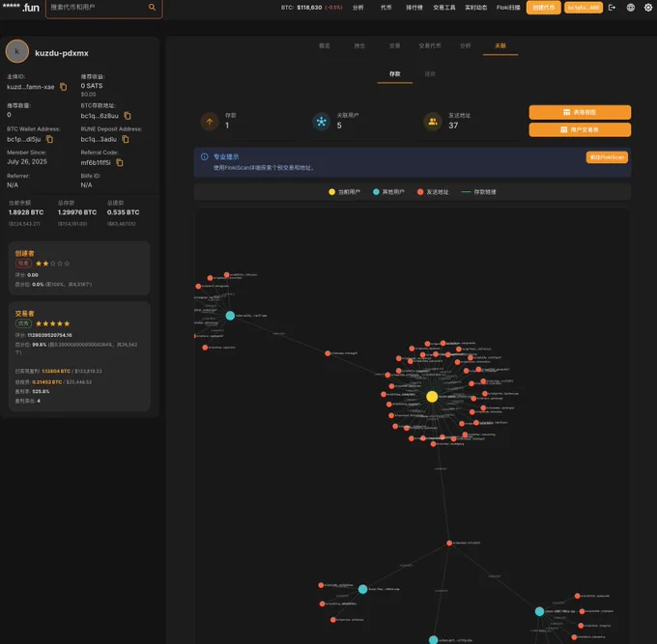Switch to the 持仓 holdings tab
Viewport: 657px width, 644px height.
point(359,45)
